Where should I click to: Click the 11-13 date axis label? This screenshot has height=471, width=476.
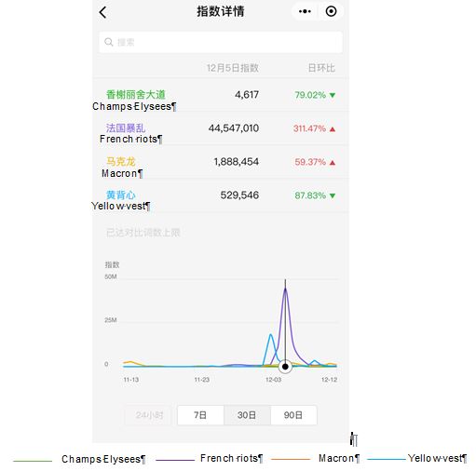pos(131,380)
